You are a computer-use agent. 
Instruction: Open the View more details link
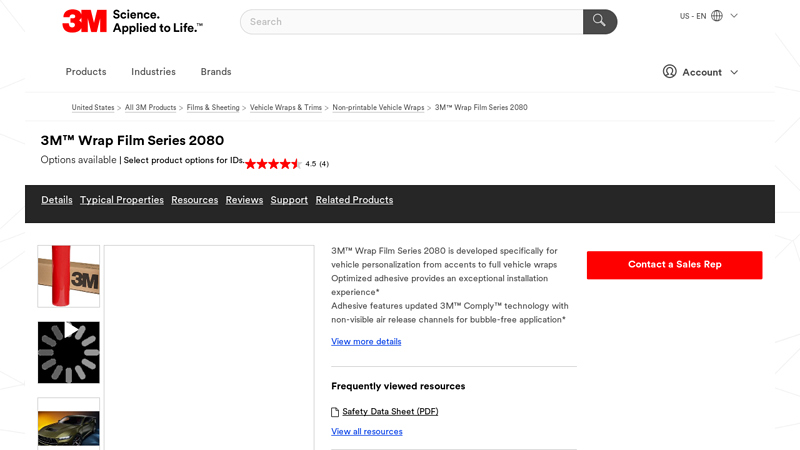pos(366,341)
